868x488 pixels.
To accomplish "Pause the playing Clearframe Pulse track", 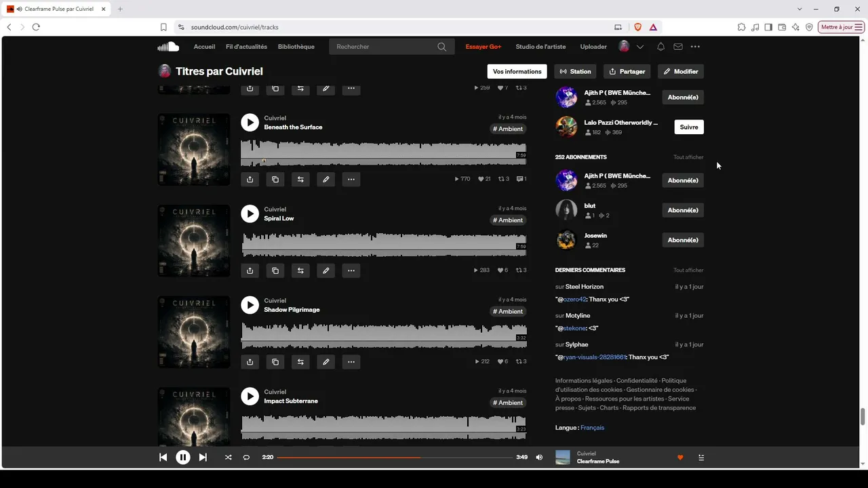I will pos(183,457).
